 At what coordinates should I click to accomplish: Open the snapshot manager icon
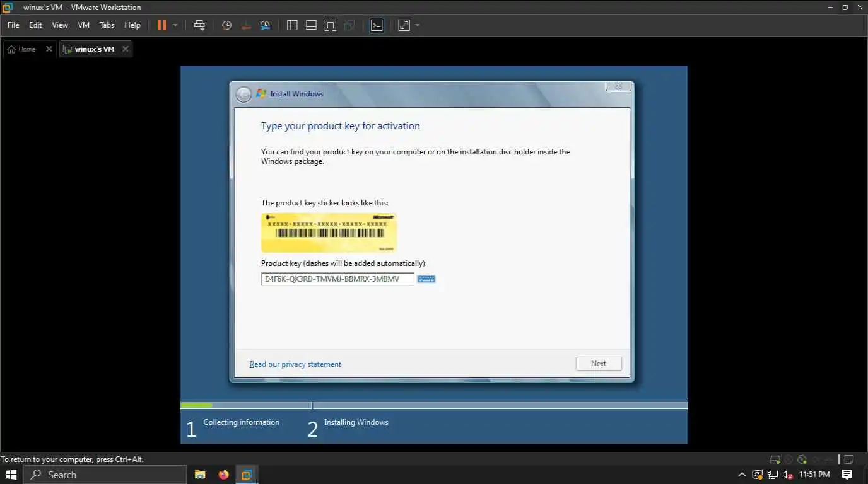click(266, 25)
